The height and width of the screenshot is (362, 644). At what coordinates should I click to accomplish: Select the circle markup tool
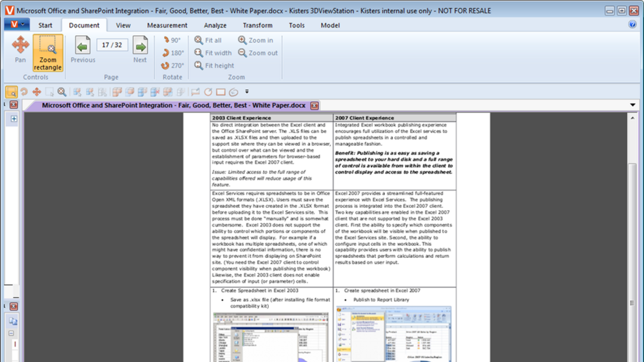[208, 92]
